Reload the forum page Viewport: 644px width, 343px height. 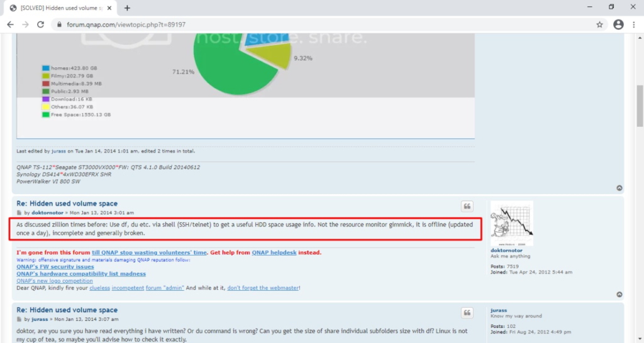point(40,24)
